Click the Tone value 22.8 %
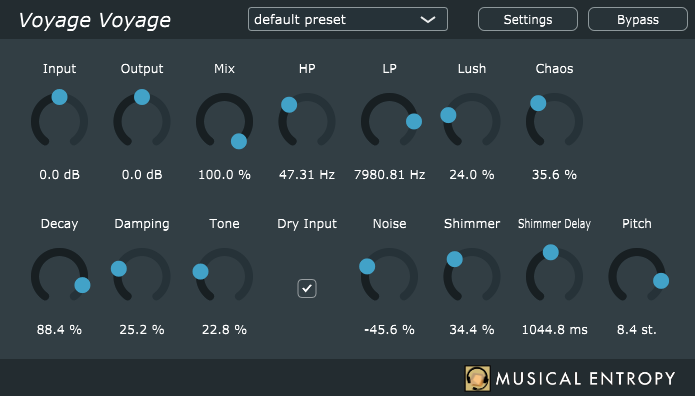 pos(224,330)
